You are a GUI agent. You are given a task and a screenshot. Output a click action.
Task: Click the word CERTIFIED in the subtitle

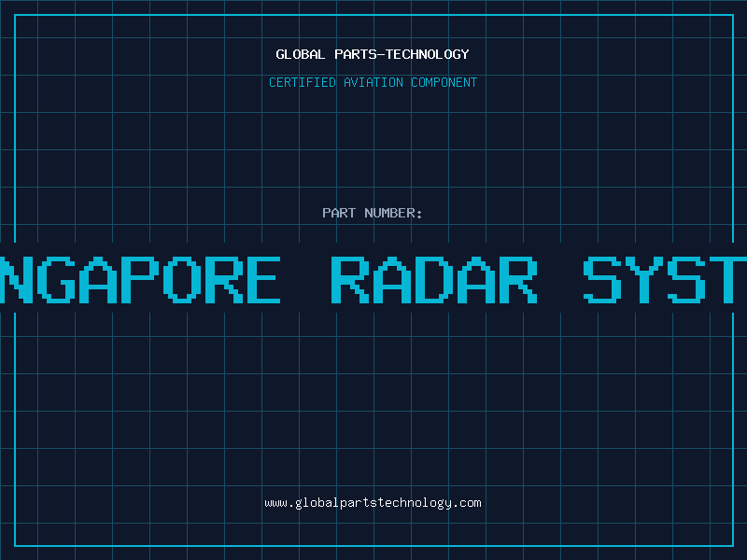301,83
